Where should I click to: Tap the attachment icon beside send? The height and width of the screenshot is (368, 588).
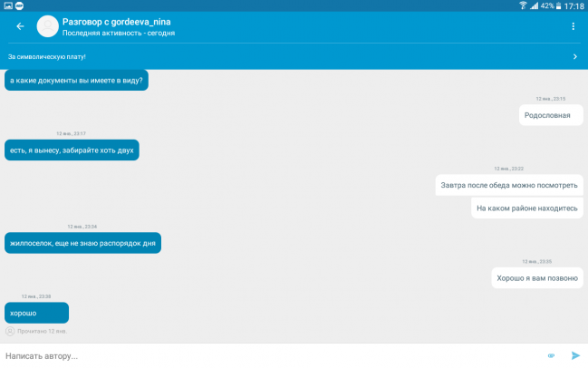551,355
